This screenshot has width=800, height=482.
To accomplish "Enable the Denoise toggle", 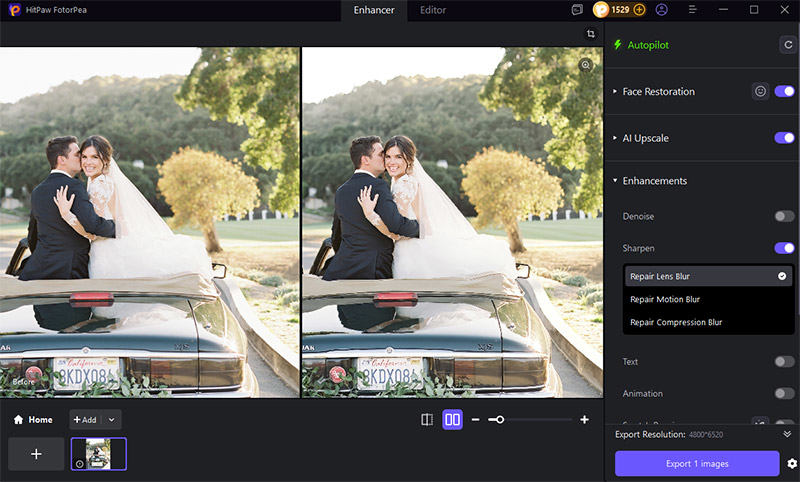I will point(784,216).
